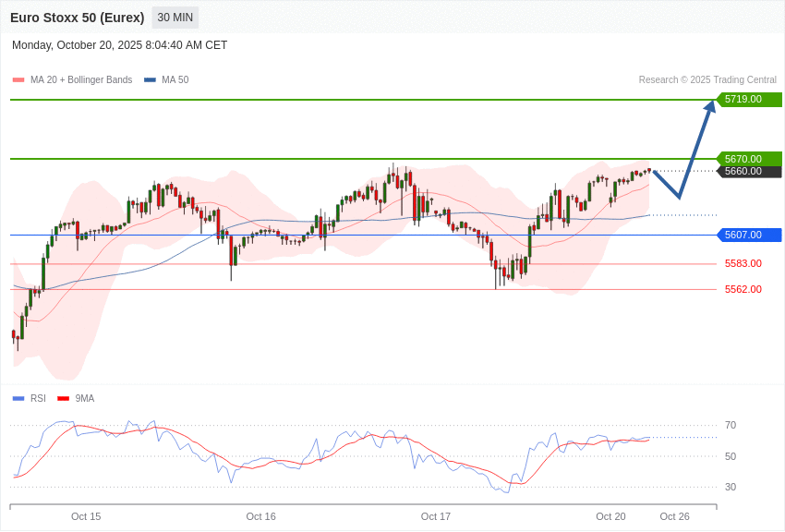The height and width of the screenshot is (532, 785).
Task: Click the 5583.00 red support label
Action: point(743,263)
